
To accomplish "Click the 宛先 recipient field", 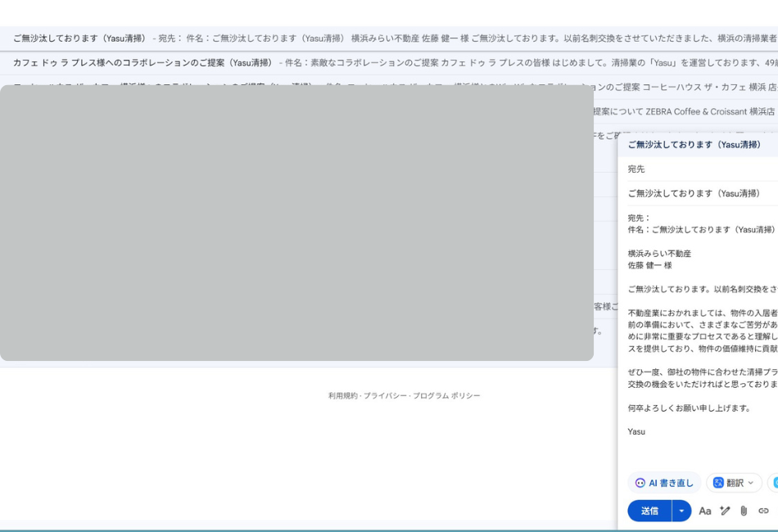I will pyautogui.click(x=696, y=169).
